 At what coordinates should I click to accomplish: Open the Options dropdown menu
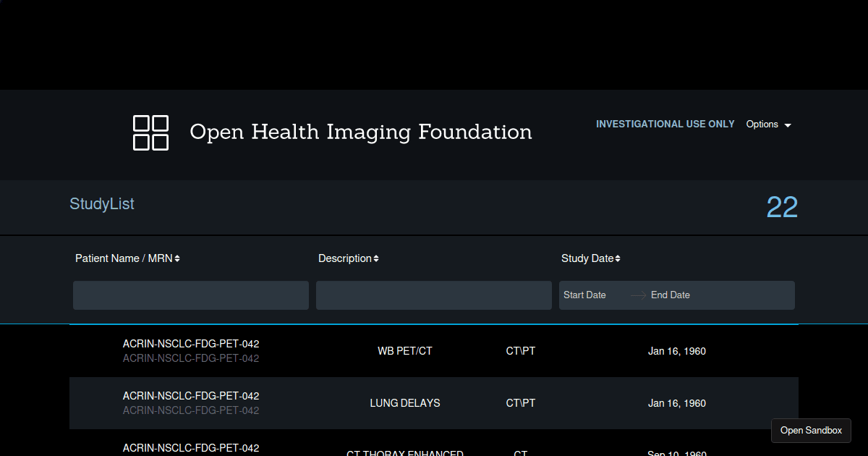coord(762,124)
